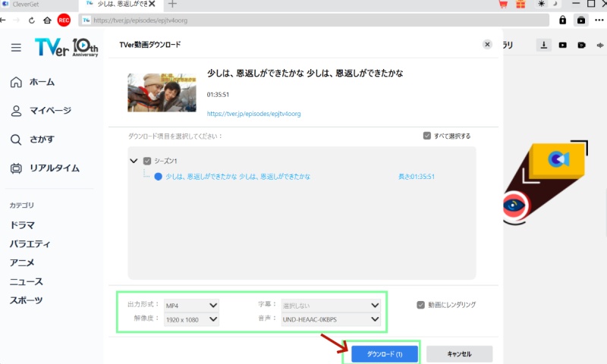The height and width of the screenshot is (364, 607).
Task: Go back with the browser back arrow
Action: 3,20
